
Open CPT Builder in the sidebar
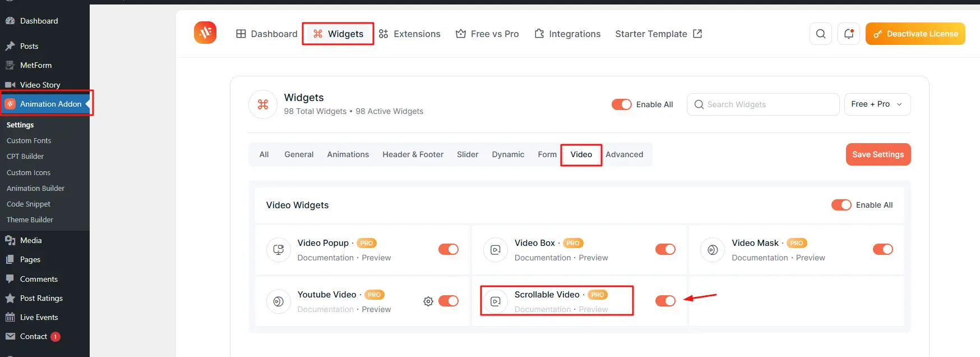(25, 156)
